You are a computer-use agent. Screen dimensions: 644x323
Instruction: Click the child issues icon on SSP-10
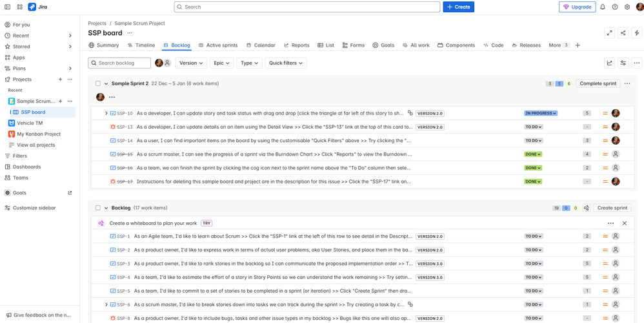410,113
